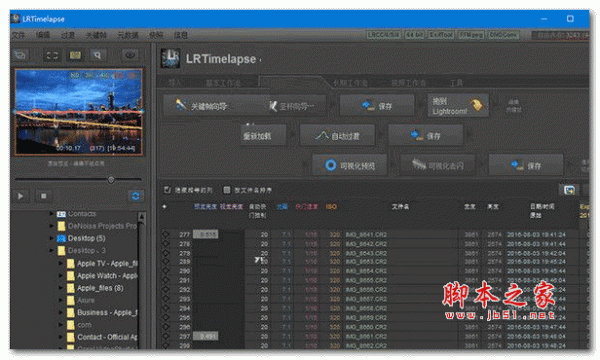Click the 自动过渡 button
The height and width of the screenshot is (360, 600).
[x=337, y=135]
